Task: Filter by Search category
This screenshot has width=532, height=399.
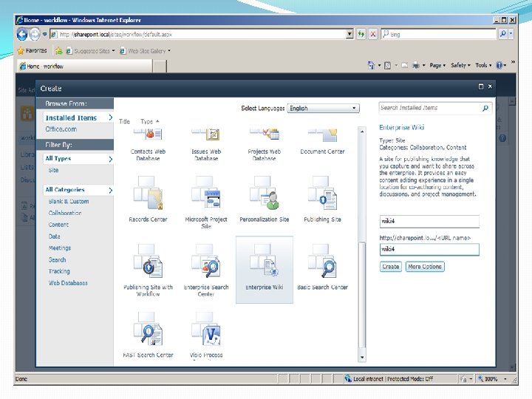Action: 57,260
